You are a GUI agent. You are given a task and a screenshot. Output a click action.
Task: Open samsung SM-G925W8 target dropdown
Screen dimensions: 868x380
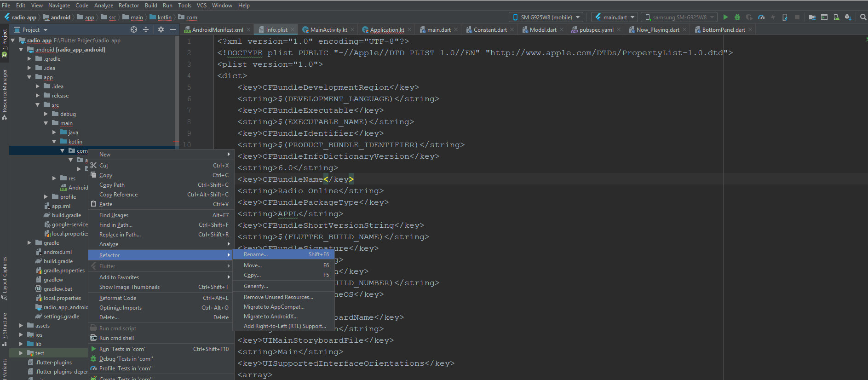679,17
